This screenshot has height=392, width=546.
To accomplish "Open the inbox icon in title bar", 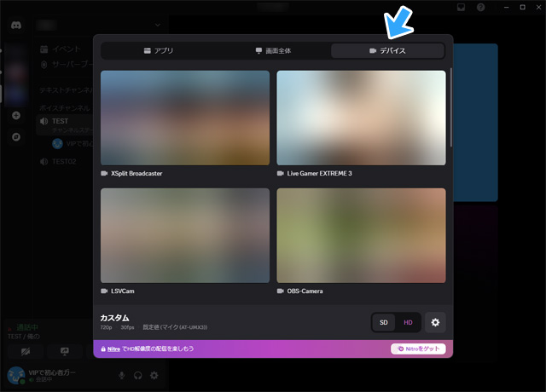I will tap(461, 8).
